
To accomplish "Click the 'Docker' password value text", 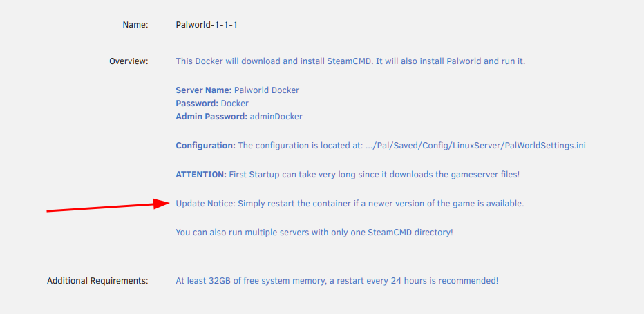I will tap(234, 104).
